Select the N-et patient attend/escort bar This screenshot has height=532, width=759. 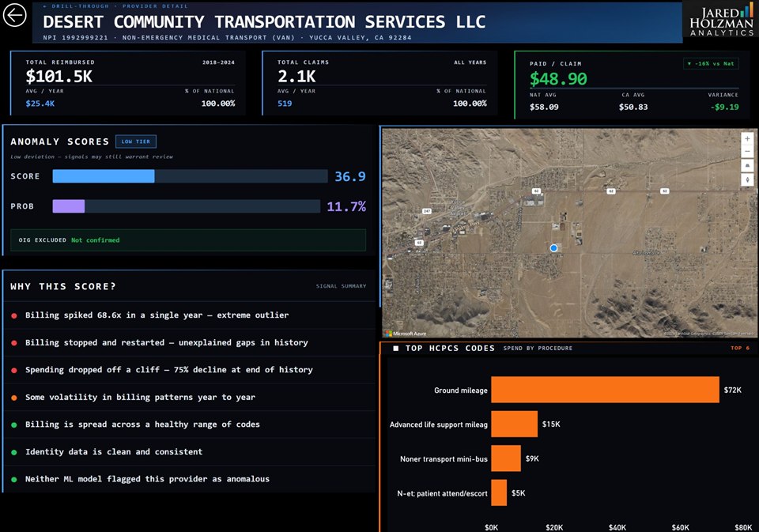click(x=499, y=492)
